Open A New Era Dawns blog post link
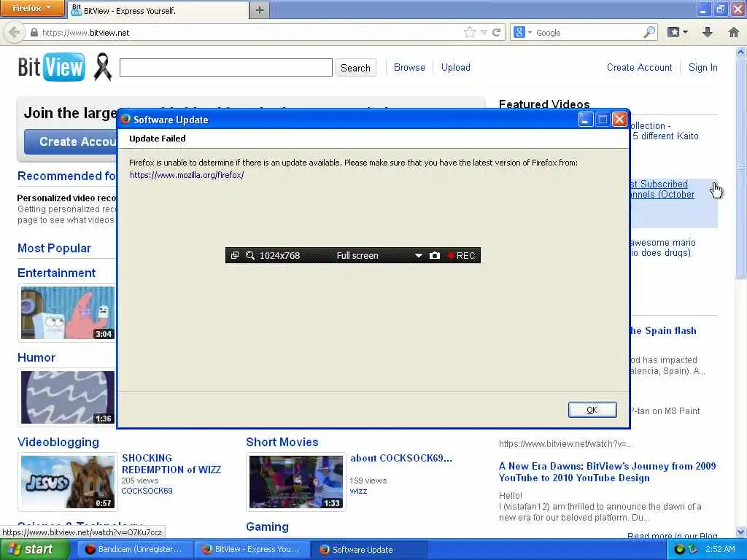The width and height of the screenshot is (747, 560). (x=608, y=472)
